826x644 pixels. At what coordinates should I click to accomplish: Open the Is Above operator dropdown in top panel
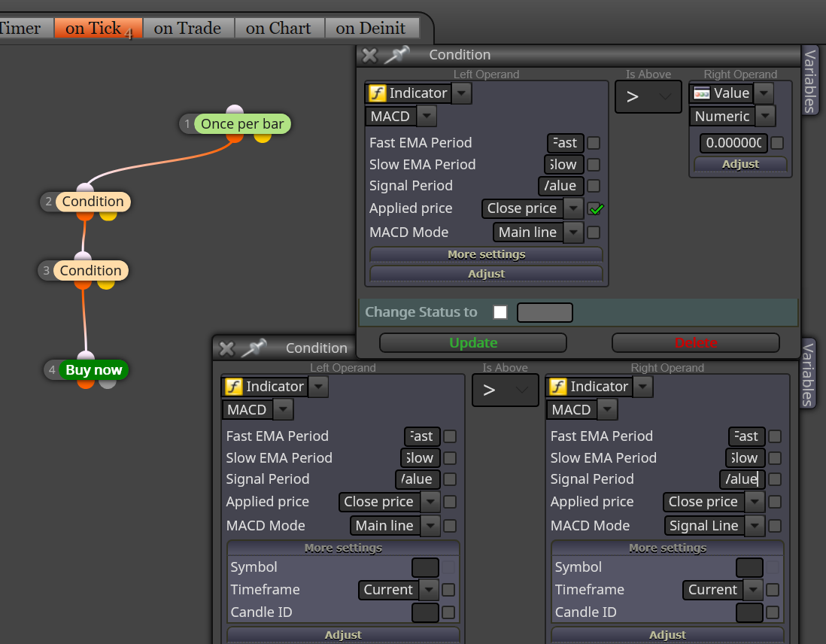click(648, 97)
